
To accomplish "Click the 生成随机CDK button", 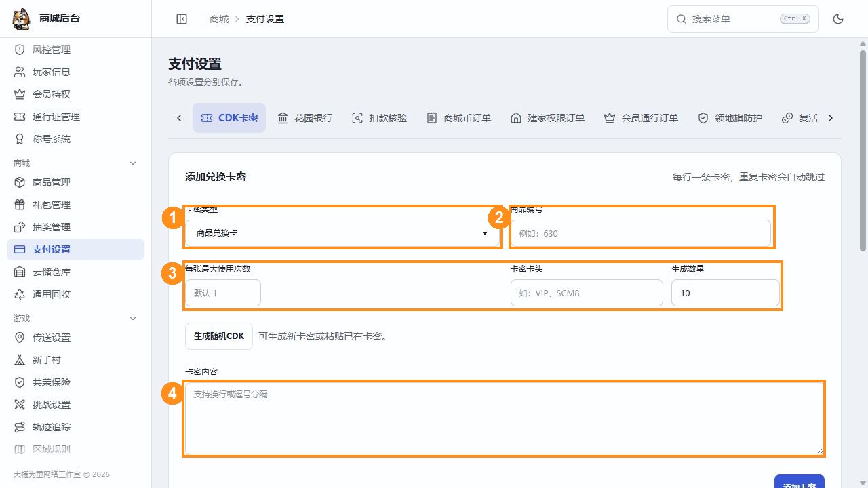I will tap(219, 336).
